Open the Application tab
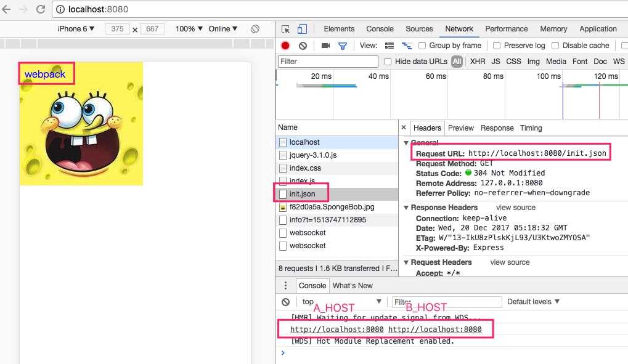 (x=598, y=29)
